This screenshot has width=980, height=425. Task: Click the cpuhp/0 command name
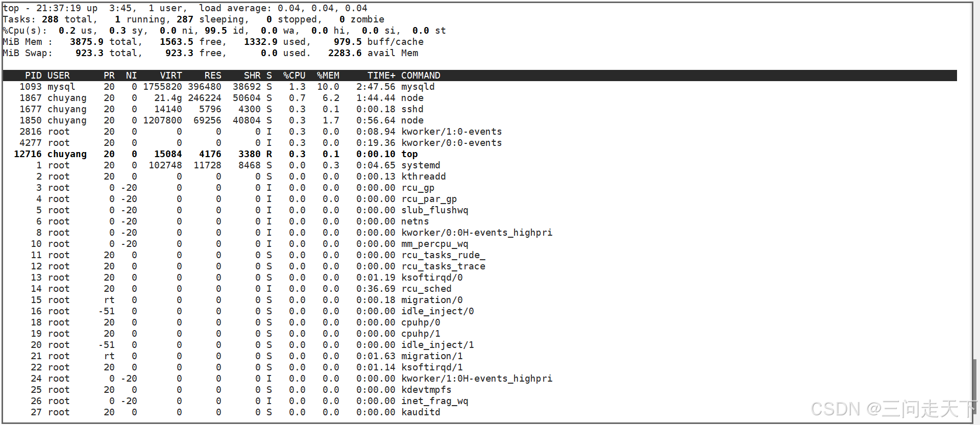(421, 322)
